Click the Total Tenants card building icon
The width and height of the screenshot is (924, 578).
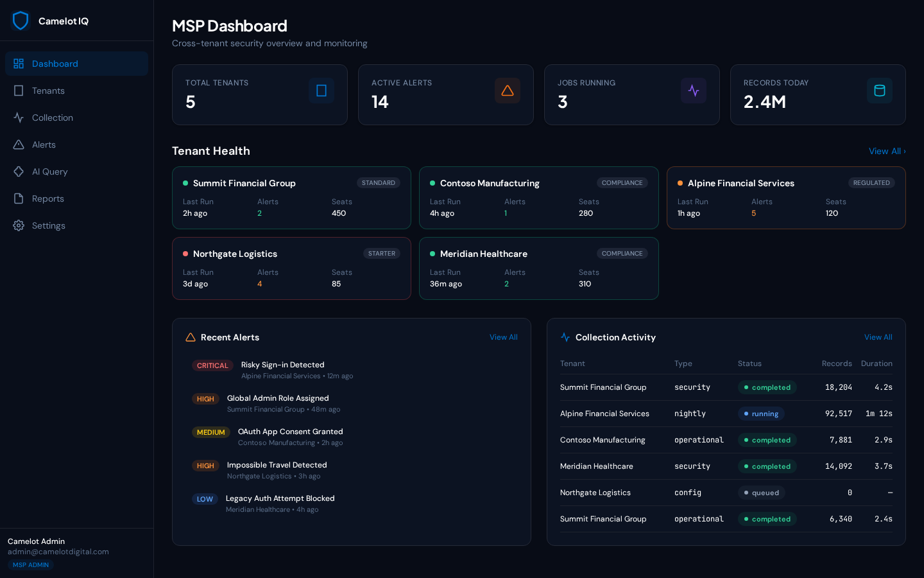[x=321, y=91]
